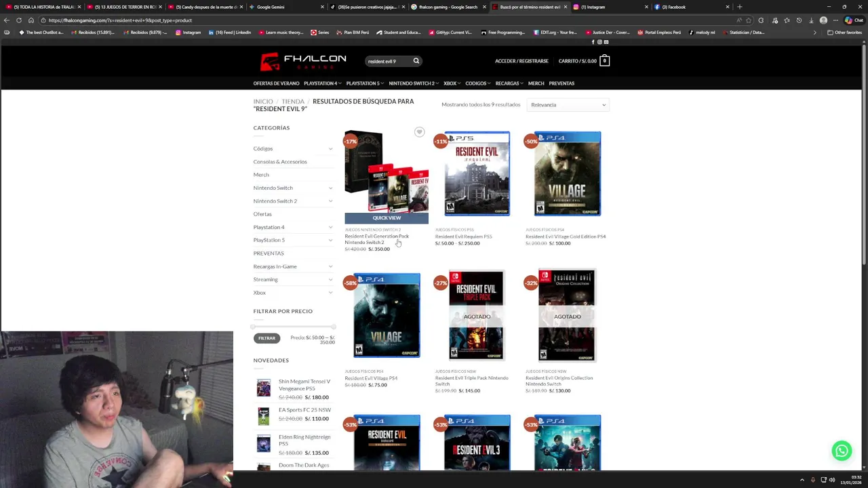Open the Resident Evil Requiem PS5 cover
The image size is (868, 488).
click(477, 174)
